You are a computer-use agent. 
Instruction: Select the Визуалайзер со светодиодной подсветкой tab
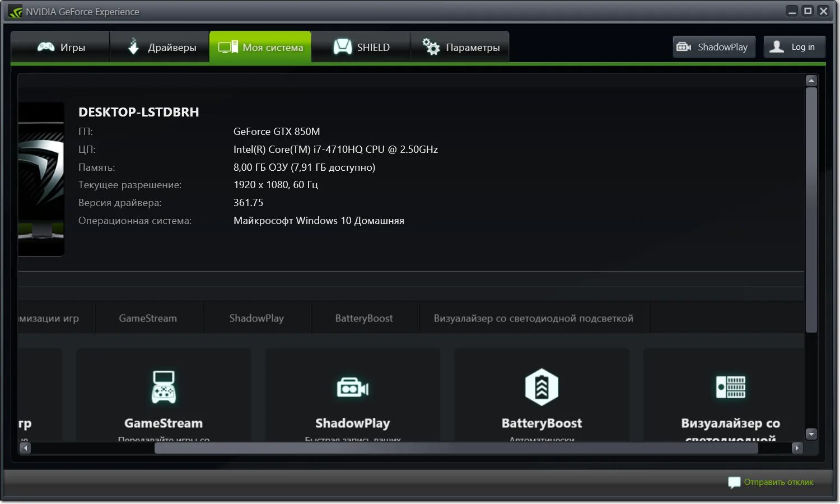click(534, 318)
